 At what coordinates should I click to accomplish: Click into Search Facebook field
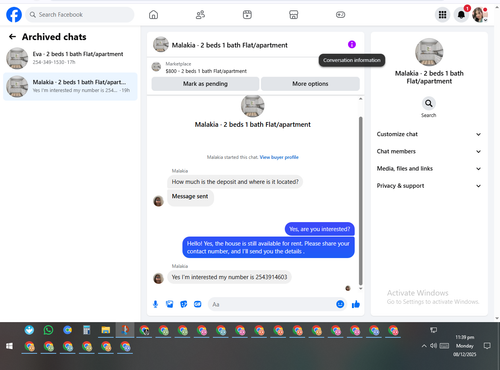click(x=80, y=15)
